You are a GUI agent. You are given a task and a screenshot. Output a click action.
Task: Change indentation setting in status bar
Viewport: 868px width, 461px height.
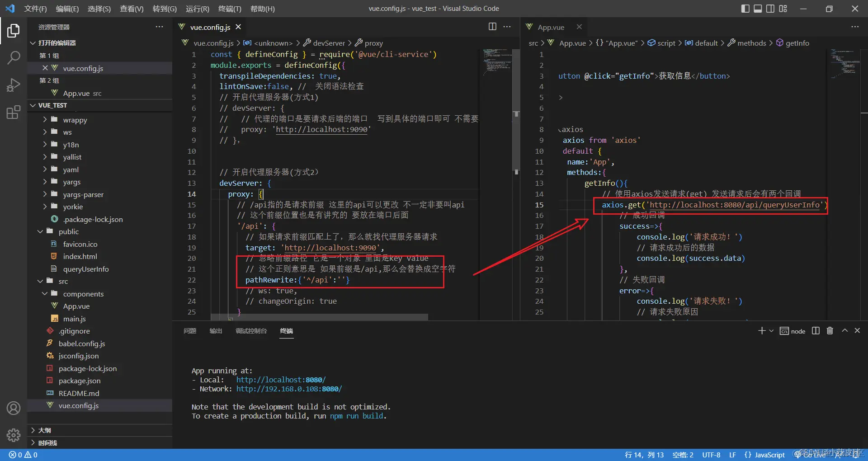tap(683, 455)
